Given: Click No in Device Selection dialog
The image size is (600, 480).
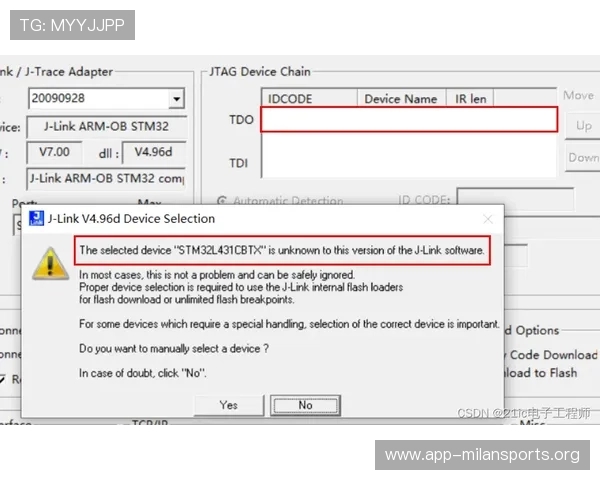Looking at the screenshot, I should (x=305, y=405).
